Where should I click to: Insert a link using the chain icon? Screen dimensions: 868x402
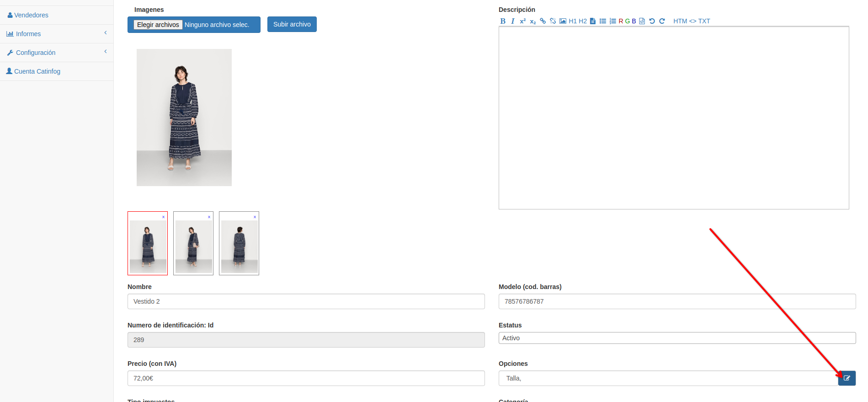543,21
